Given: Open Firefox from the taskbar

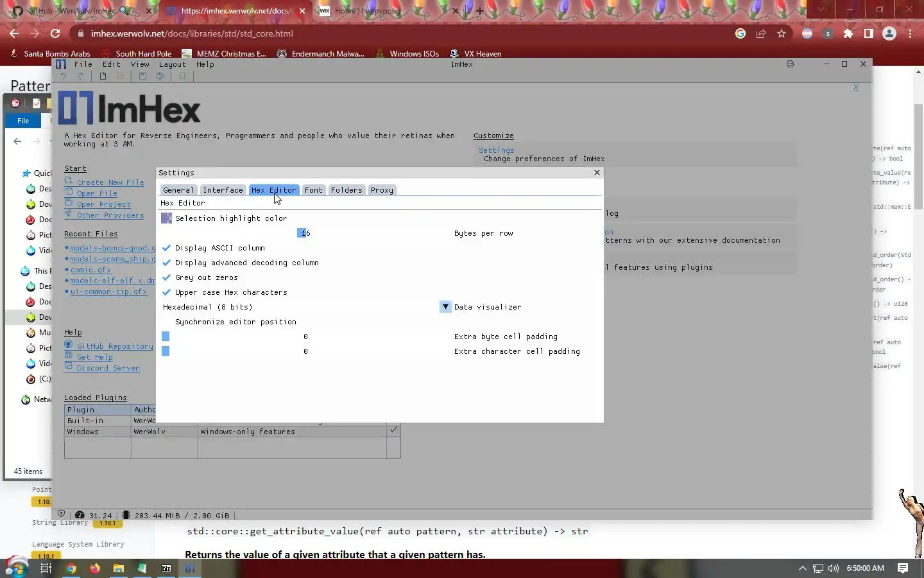Looking at the screenshot, I should click(x=95, y=568).
